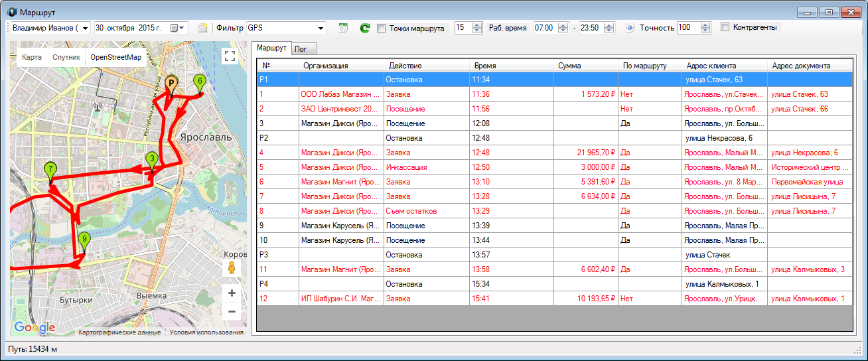This screenshot has width=868, height=361.
Task: Zoom out the map with minus button
Action: pos(231,311)
